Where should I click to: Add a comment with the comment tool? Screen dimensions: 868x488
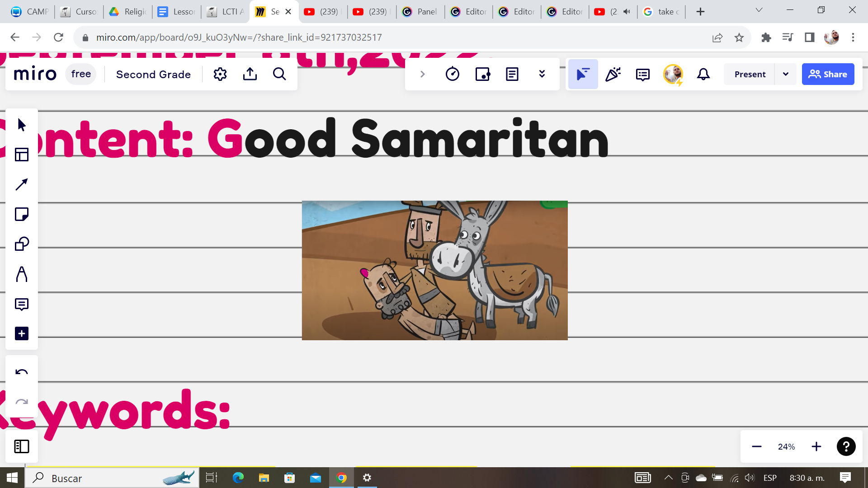[21, 304]
